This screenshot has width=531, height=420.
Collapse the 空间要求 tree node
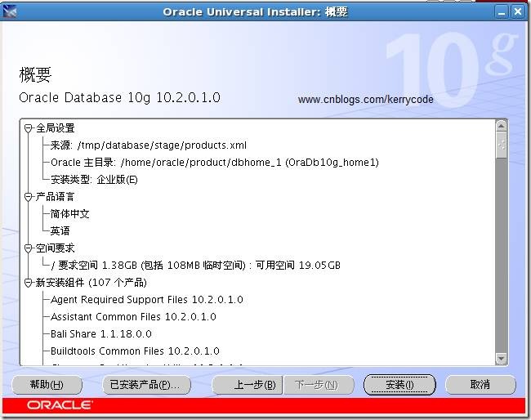pos(29,248)
